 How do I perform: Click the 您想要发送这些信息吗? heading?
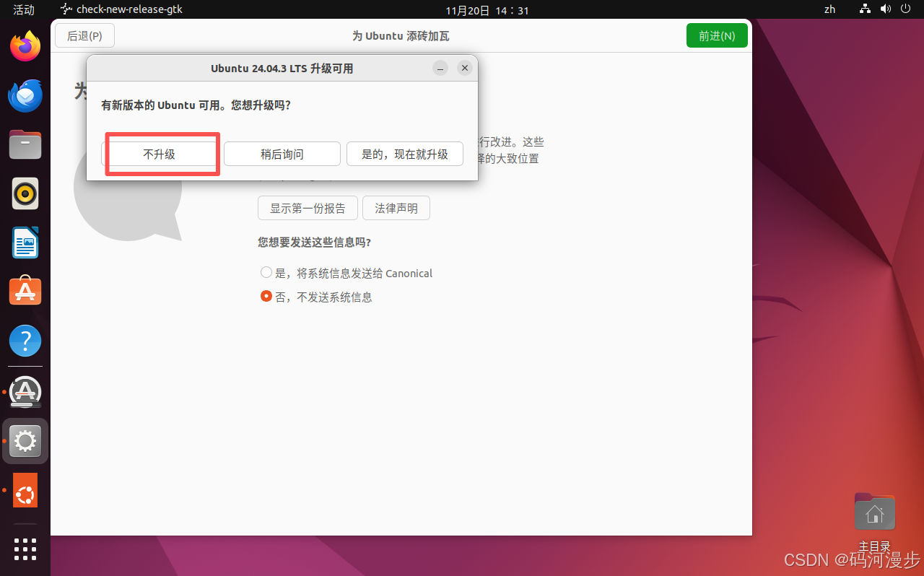(315, 243)
